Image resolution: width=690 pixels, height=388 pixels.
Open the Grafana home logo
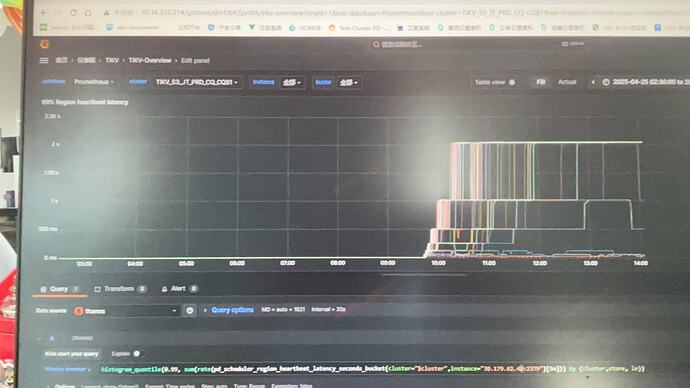(44, 44)
